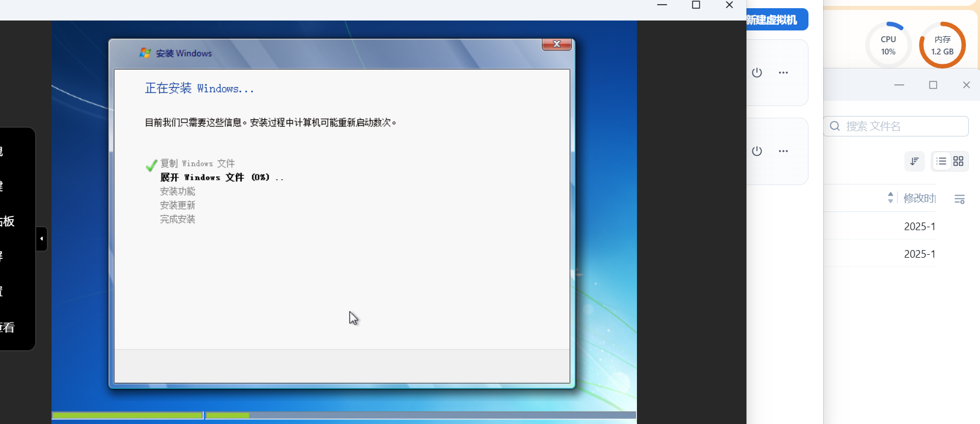Open more options for the first virtual machine
This screenshot has width=980, height=424.
[x=783, y=73]
